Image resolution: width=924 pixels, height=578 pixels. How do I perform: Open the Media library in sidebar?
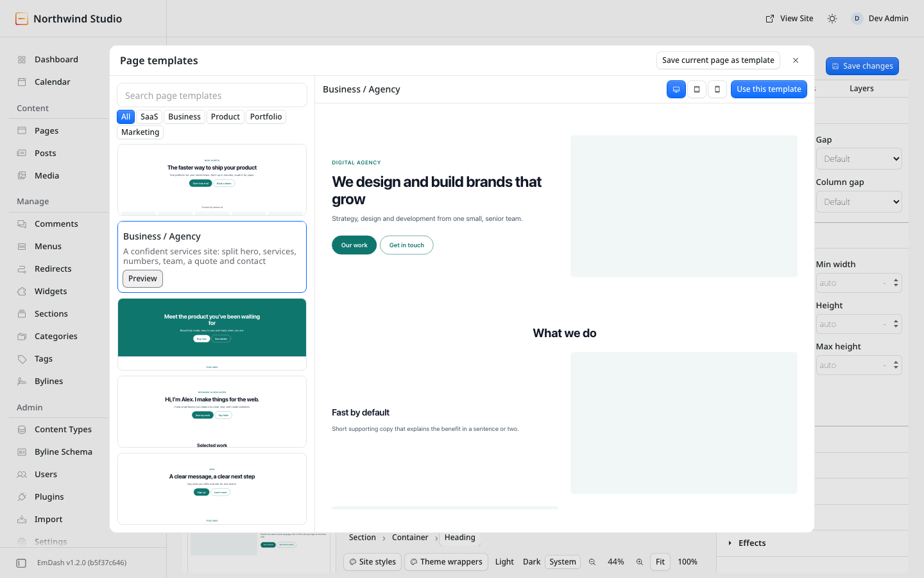click(x=47, y=176)
